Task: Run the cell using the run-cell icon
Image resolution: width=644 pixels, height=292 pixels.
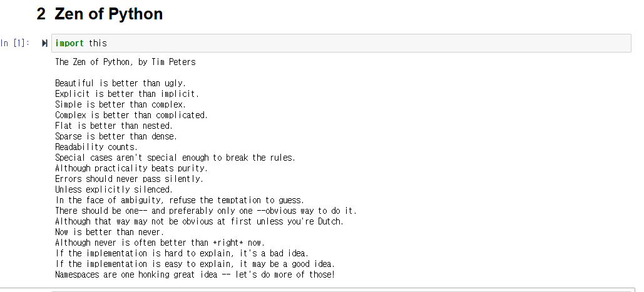Action: (45, 43)
